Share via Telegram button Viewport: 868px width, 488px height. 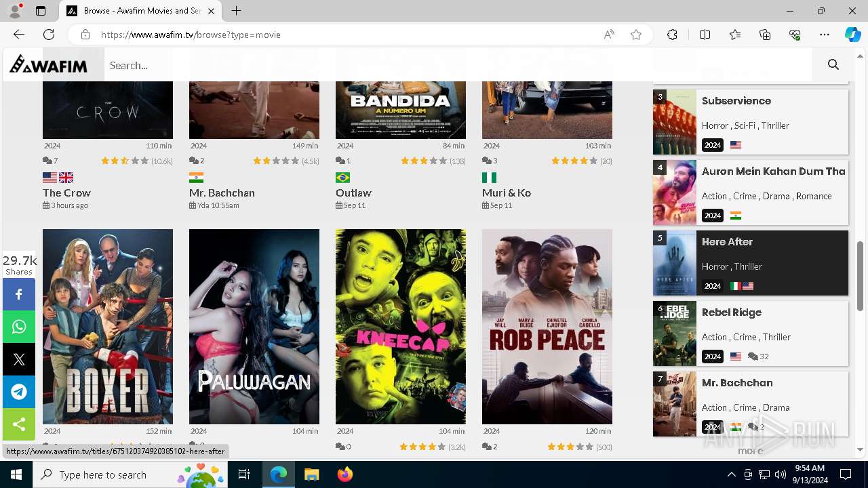point(19,392)
